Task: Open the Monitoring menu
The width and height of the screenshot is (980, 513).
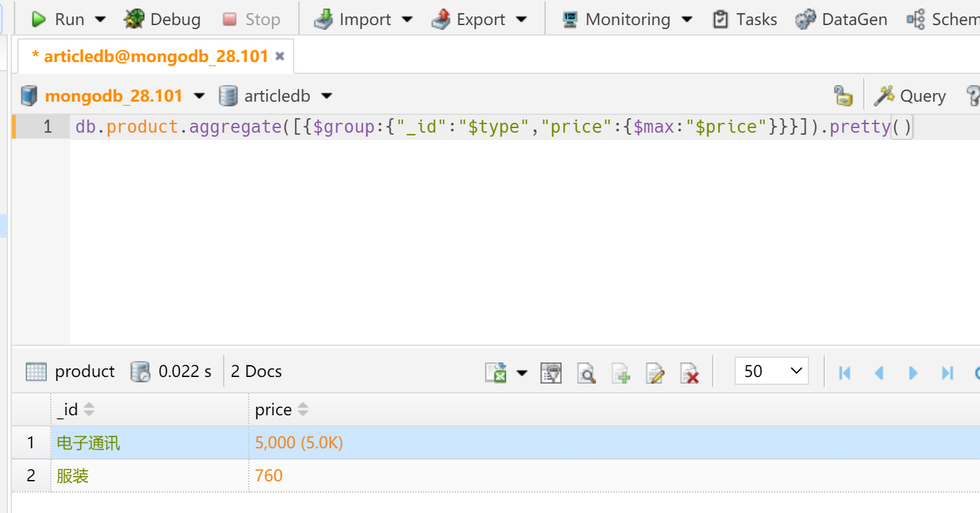Action: pos(627,20)
